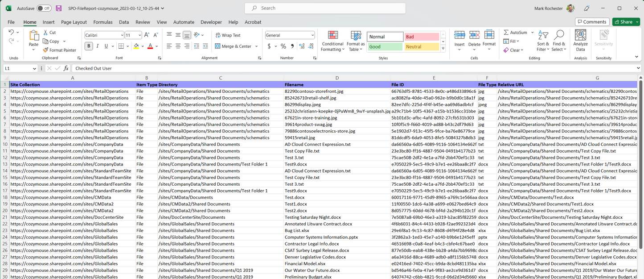Viewport: 644px width, 279px height.
Task: Apply italic formatting from the Font group
Action: (x=97, y=46)
